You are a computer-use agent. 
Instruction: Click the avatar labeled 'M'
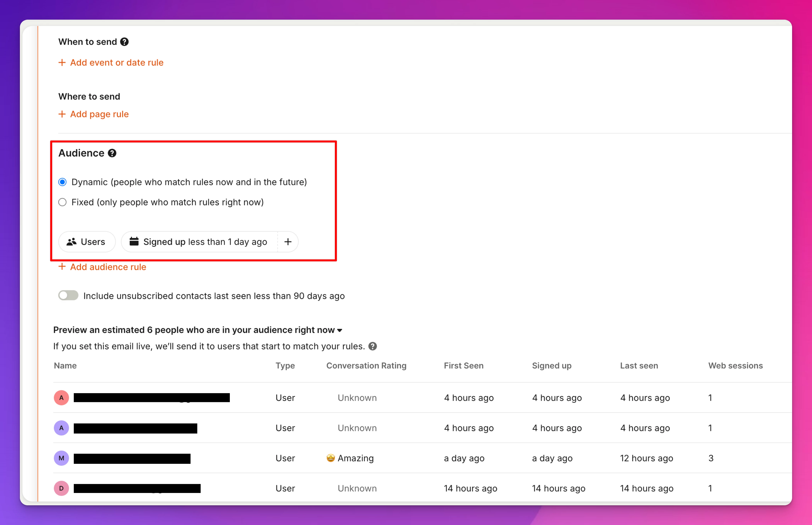point(61,458)
